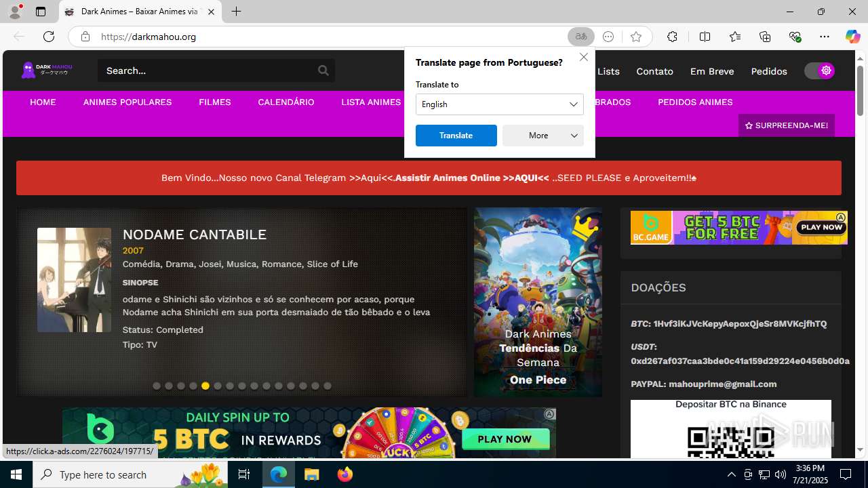Screen dimensions: 868x488
Task: Open Settings and more ellipsis
Action: click(x=825, y=37)
